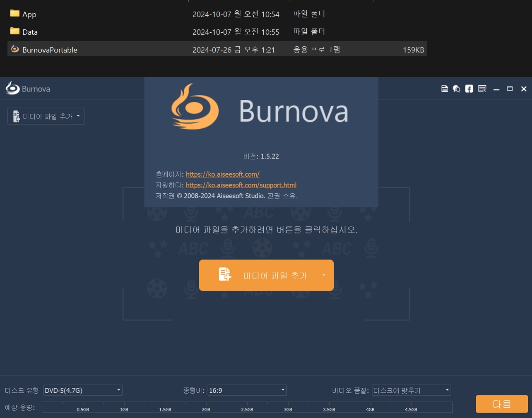This screenshot has width=532, height=418.
Task: Expand the orange add media dropdown arrow
Action: coord(324,275)
